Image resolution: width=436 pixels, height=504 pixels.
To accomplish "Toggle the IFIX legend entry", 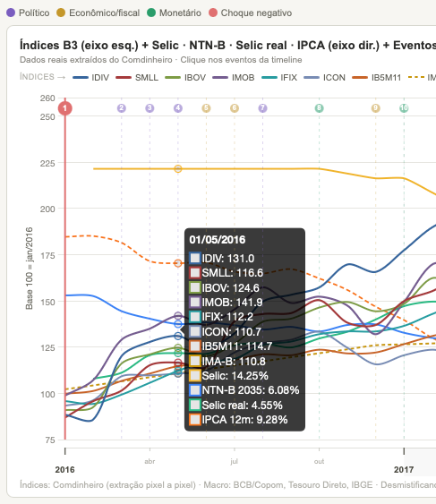I will coord(279,78).
